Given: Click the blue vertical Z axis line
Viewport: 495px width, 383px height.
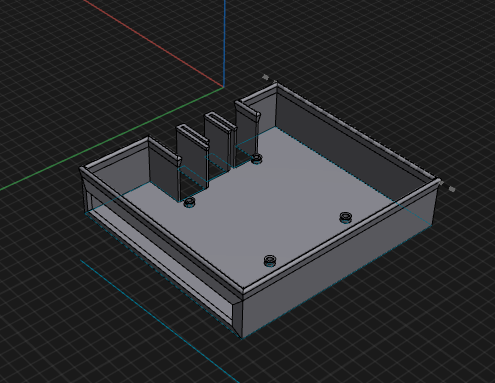Looking at the screenshot, I should pyautogui.click(x=225, y=43).
